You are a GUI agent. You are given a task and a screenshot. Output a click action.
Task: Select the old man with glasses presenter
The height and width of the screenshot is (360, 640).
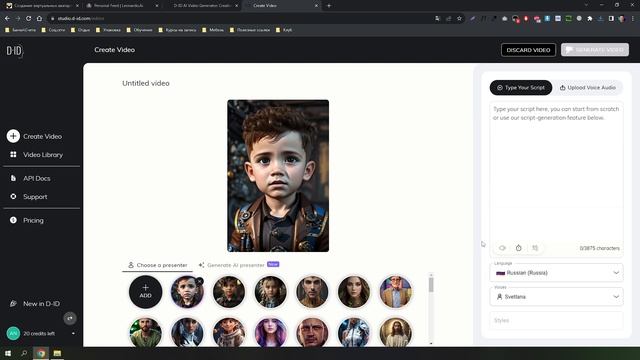pos(395,292)
